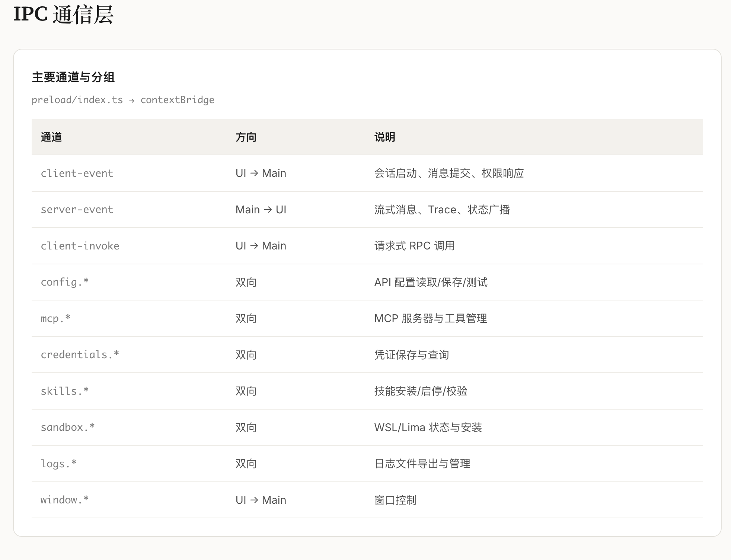
Task: Click the 通道 column header
Action: (x=51, y=137)
